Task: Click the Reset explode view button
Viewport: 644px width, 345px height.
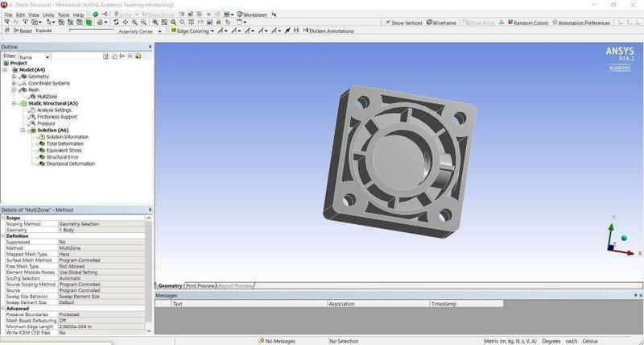Action: [x=22, y=31]
